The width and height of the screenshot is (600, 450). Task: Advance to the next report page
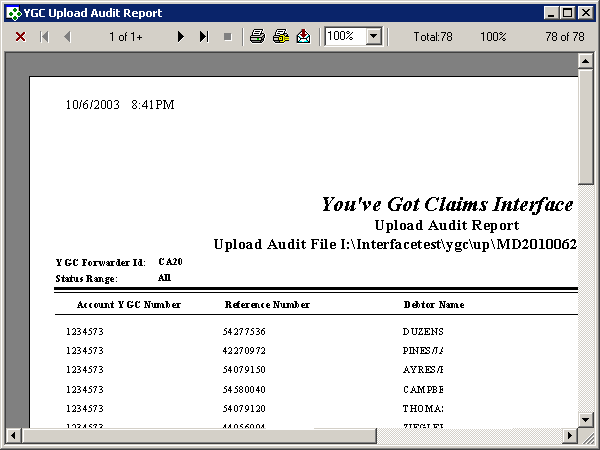181,36
